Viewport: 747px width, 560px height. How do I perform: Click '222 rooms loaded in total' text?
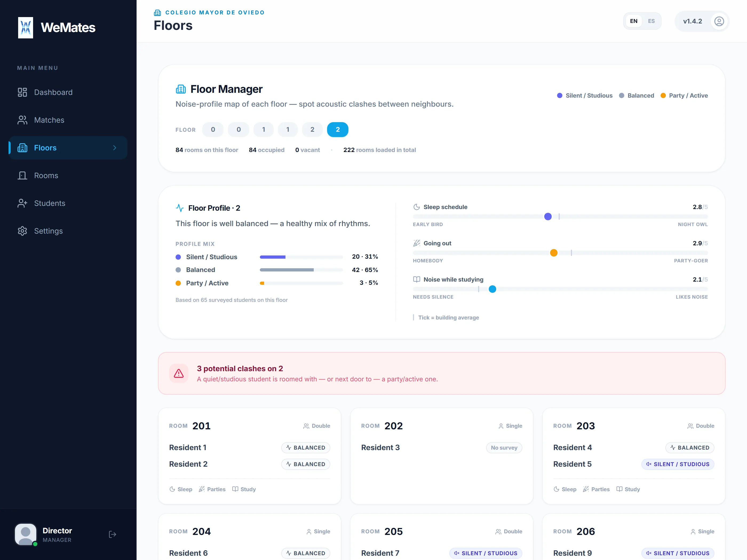pyautogui.click(x=380, y=150)
